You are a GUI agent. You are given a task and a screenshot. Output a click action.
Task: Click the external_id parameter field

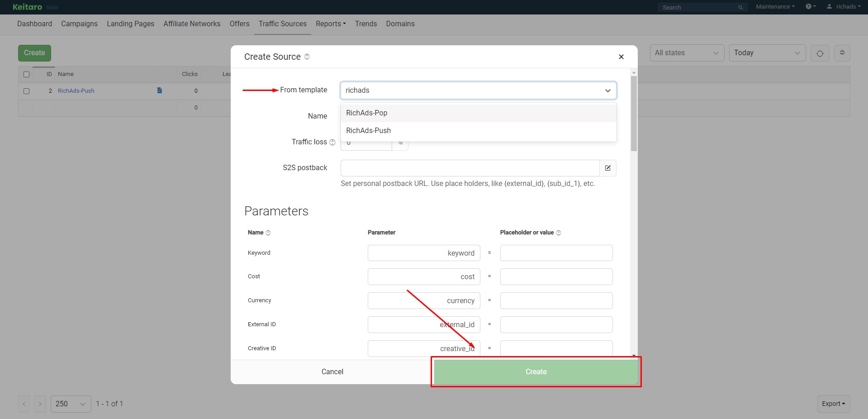pyautogui.click(x=424, y=325)
